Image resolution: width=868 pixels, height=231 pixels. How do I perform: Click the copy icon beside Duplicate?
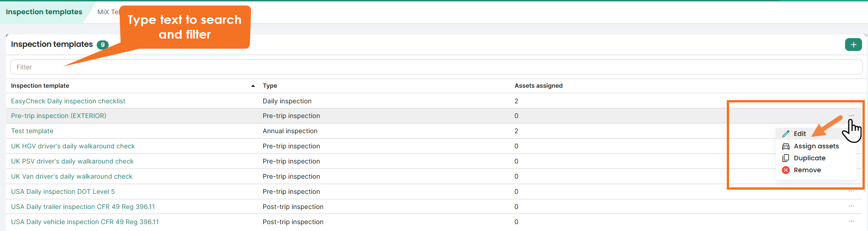click(785, 158)
